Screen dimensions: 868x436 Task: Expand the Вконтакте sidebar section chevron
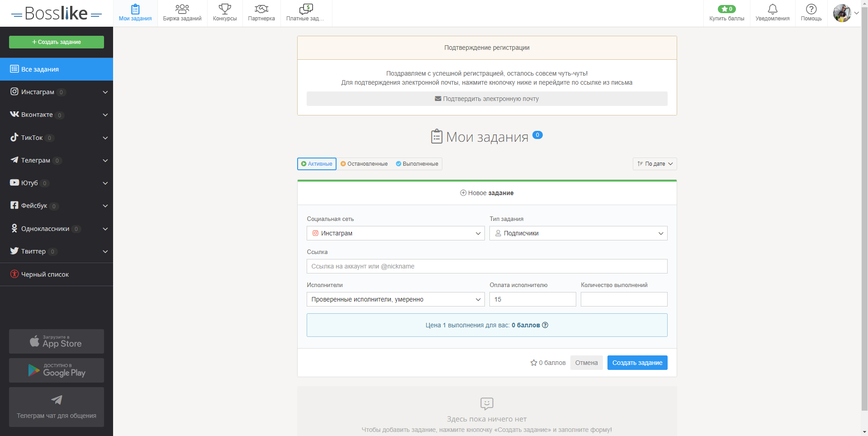click(x=105, y=115)
